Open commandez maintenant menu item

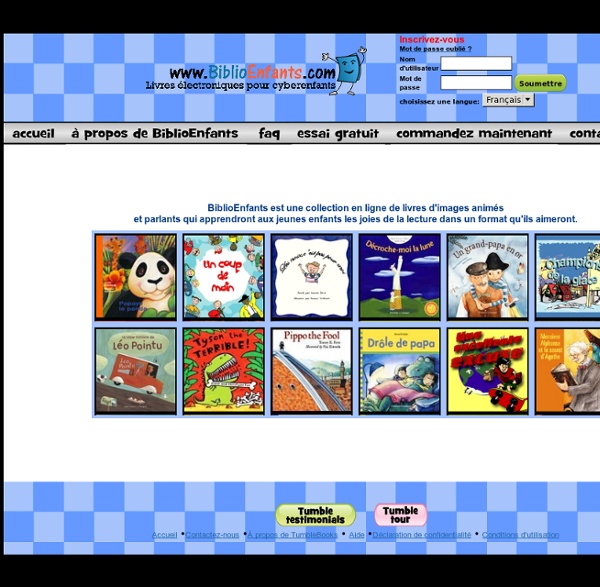[x=474, y=133]
